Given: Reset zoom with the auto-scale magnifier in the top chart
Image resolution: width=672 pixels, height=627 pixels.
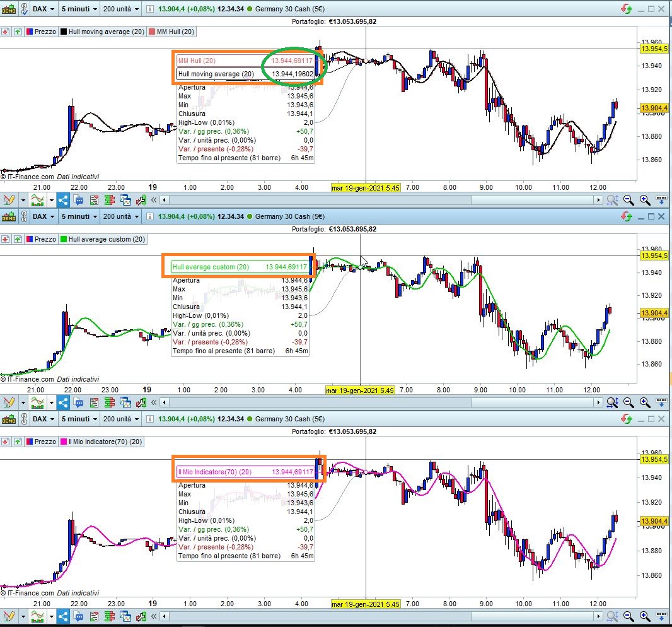Looking at the screenshot, I should pos(613,200).
